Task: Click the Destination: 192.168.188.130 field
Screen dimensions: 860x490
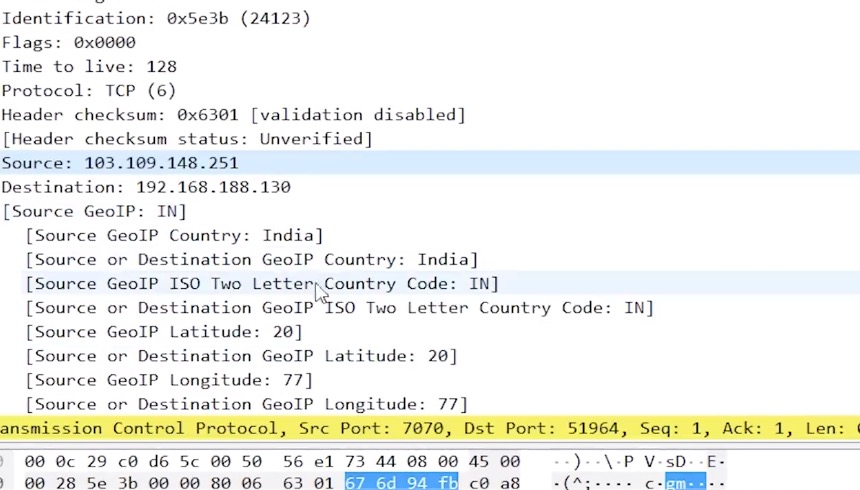Action: [x=145, y=187]
